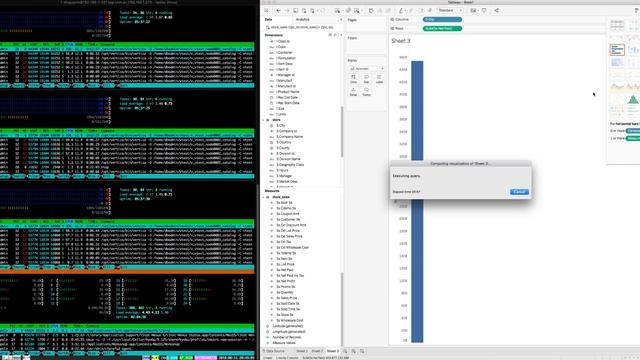Click the Tableau logo start icon
Viewport: 640px width, 360px height.
tap(267, 11)
